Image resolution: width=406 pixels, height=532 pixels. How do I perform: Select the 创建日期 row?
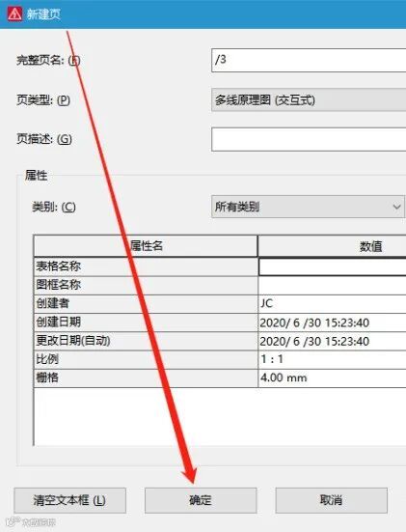(146, 322)
